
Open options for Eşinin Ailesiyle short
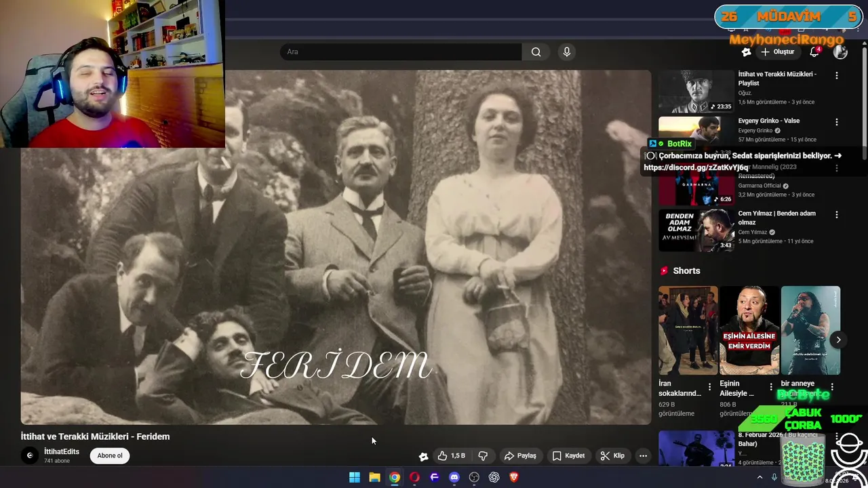tap(771, 386)
